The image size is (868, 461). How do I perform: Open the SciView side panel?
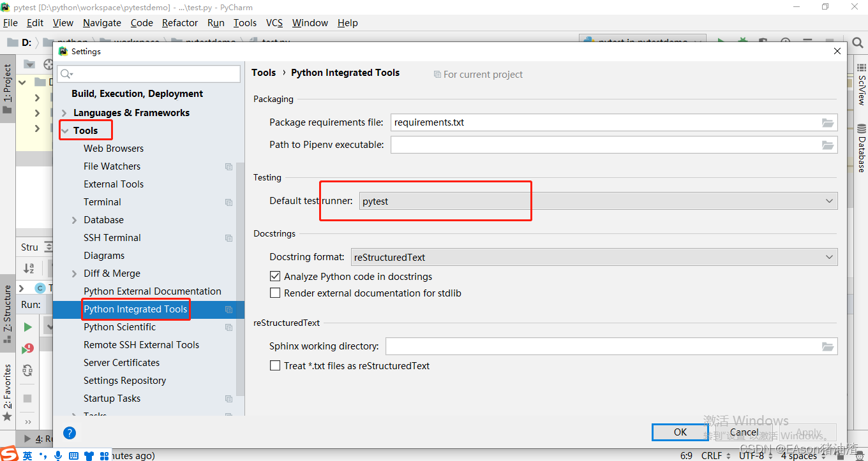(x=861, y=85)
